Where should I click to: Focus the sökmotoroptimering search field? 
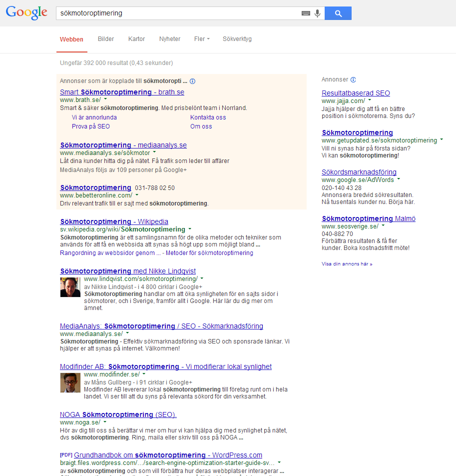[x=178, y=13]
